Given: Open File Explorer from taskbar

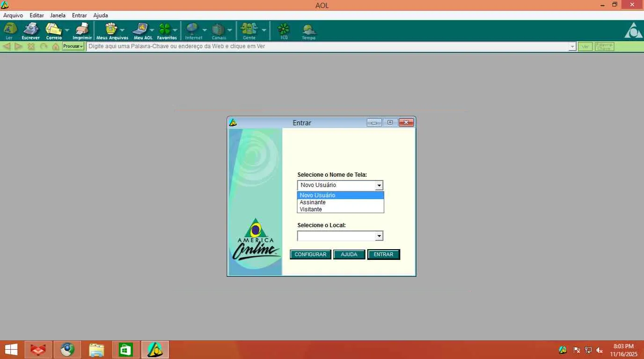Looking at the screenshot, I should point(96,349).
